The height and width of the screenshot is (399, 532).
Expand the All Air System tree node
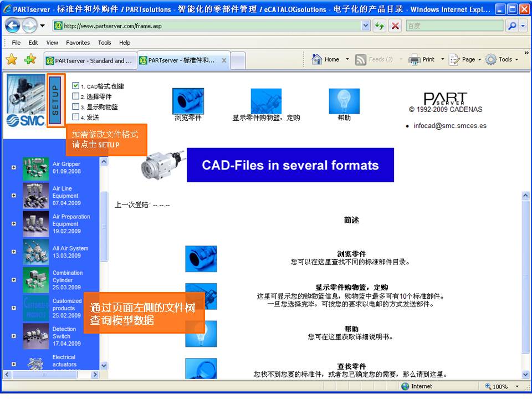(13, 252)
